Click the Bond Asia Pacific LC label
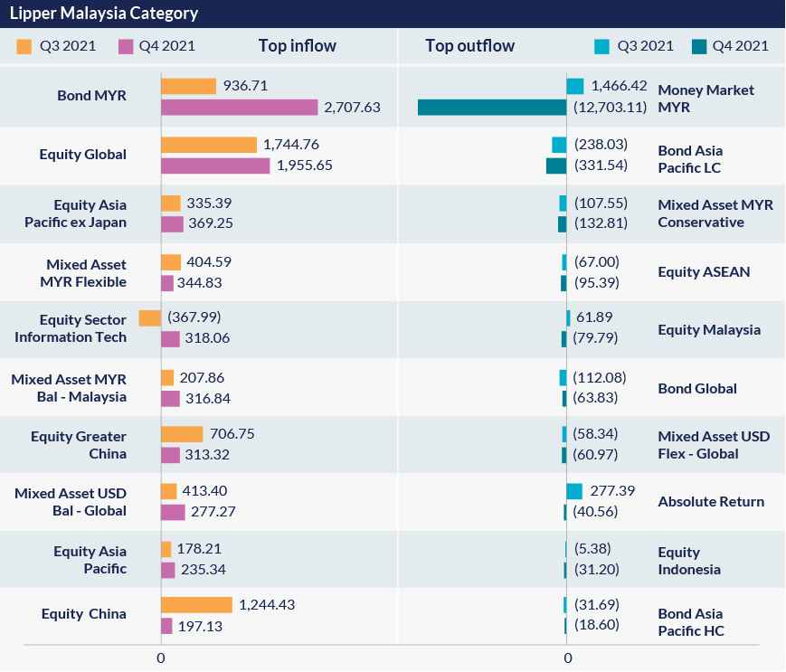This screenshot has width=786, height=672. (690, 159)
